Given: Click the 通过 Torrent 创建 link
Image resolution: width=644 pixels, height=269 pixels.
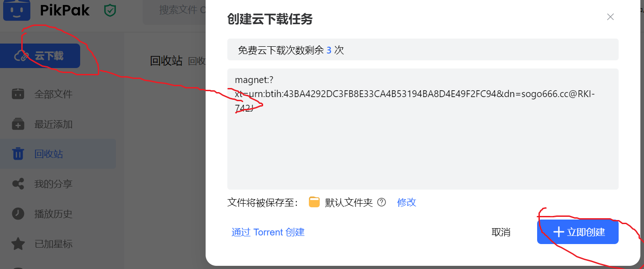Looking at the screenshot, I should pyautogui.click(x=268, y=232).
